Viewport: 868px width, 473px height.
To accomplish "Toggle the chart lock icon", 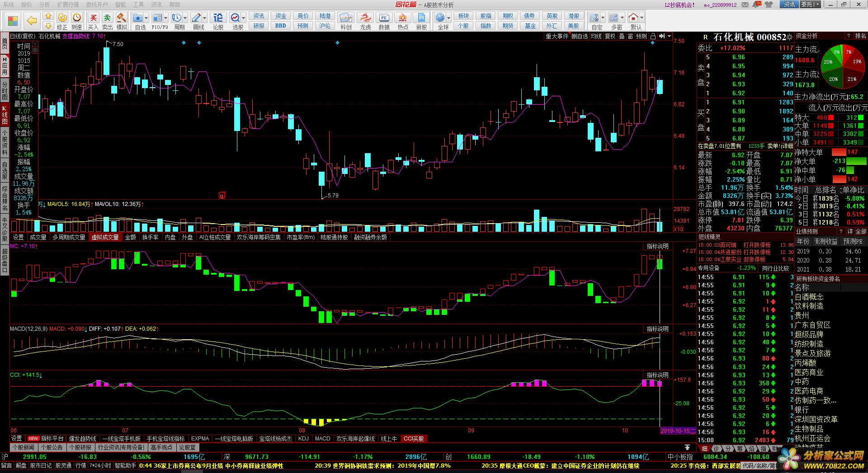I will [652, 36].
